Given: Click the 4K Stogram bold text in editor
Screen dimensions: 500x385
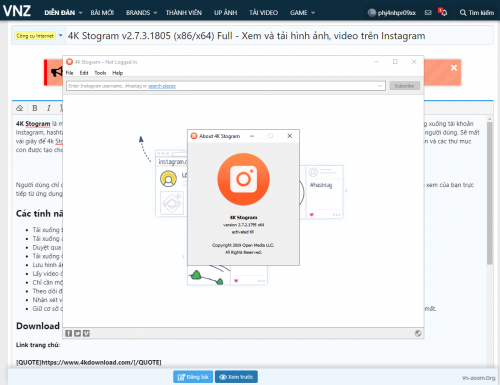Looking at the screenshot, I should (33, 124).
